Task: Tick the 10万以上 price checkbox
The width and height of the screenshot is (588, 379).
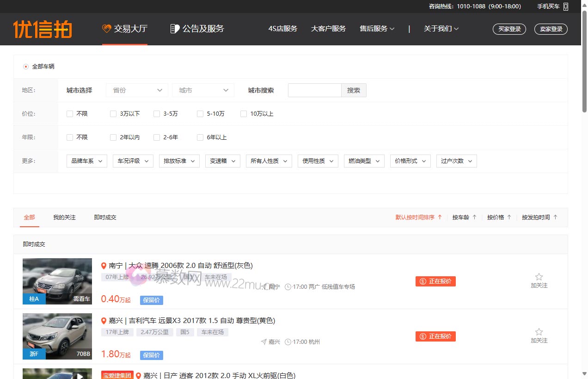Action: pyautogui.click(x=244, y=114)
